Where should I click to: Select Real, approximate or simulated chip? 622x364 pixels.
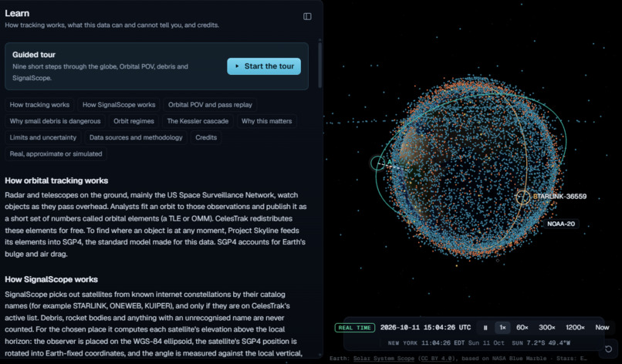(56, 153)
